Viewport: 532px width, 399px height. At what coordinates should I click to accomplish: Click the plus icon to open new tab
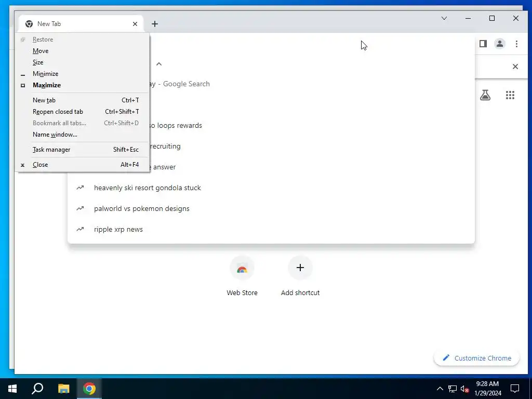(155, 24)
